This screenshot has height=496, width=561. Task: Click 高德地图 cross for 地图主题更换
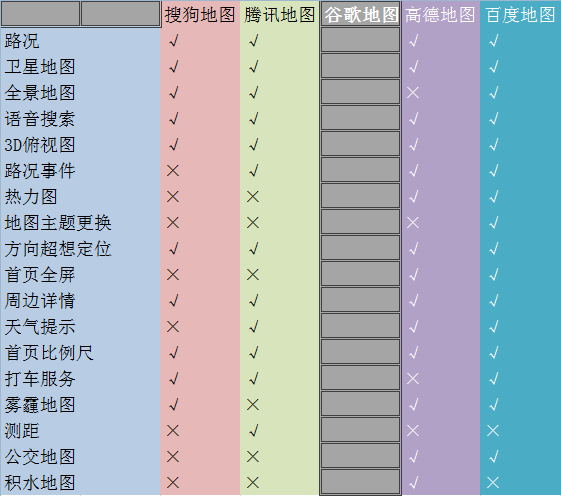pyautogui.click(x=413, y=223)
